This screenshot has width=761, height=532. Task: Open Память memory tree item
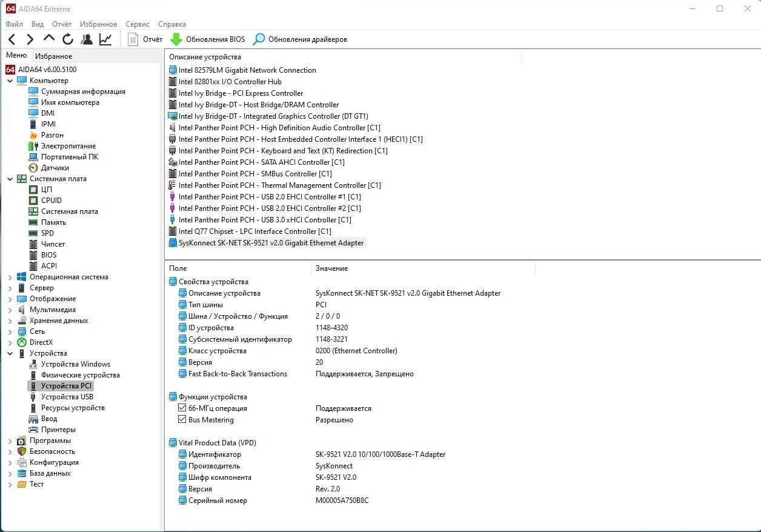pos(53,222)
